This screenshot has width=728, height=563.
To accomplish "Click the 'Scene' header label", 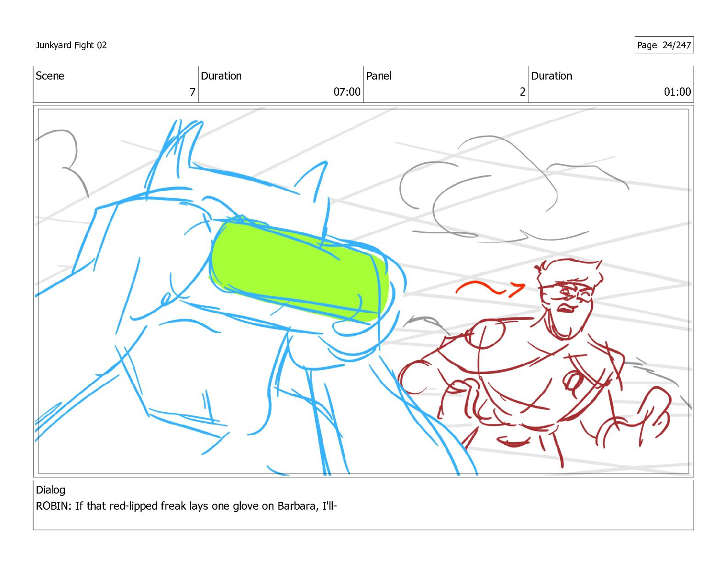I will [50, 76].
